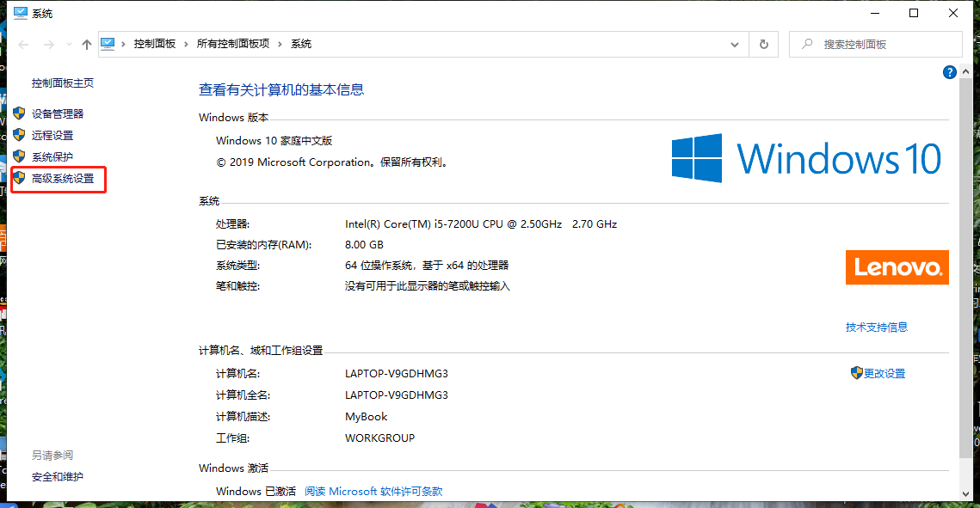Click the 搜索控制面板 search field
The image size is (980, 508).
(876, 45)
